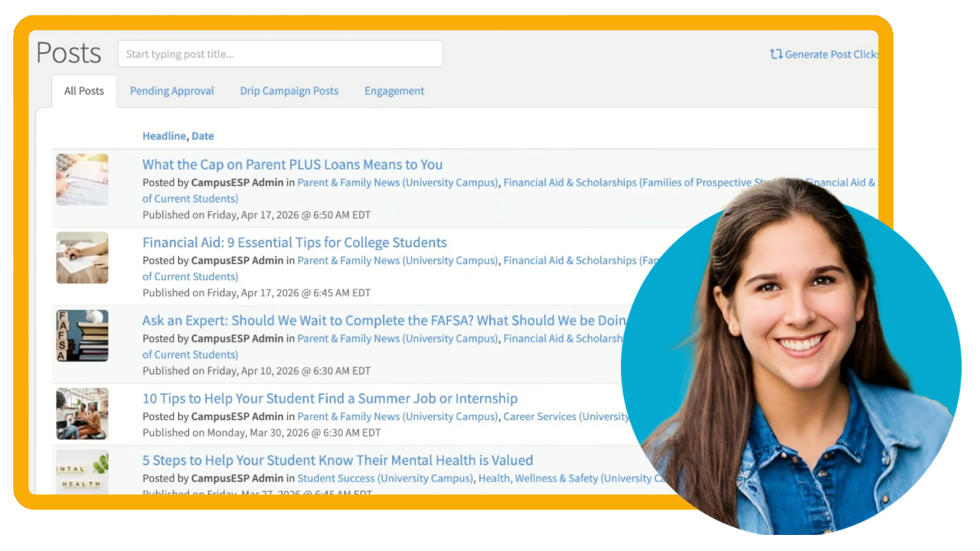Viewport: 980px width, 551px height.
Task: Open Student Success link in Mental Health row
Action: [x=385, y=479]
